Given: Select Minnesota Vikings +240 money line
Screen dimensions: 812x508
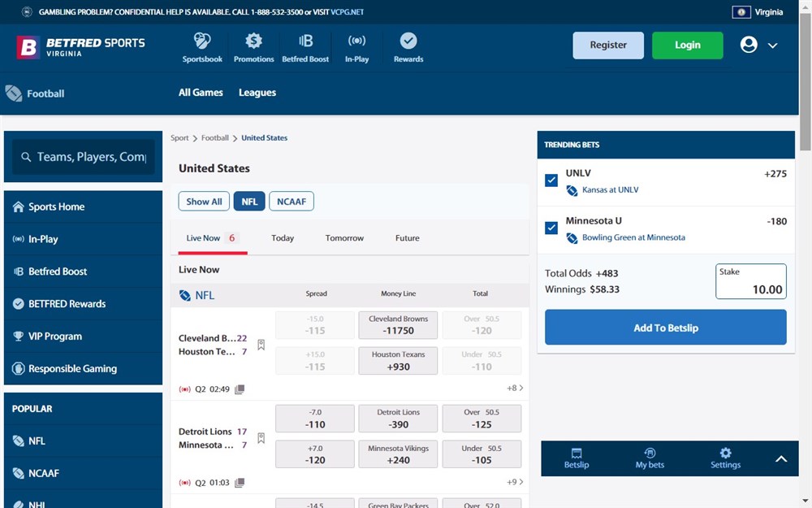Looking at the screenshot, I should (398, 454).
